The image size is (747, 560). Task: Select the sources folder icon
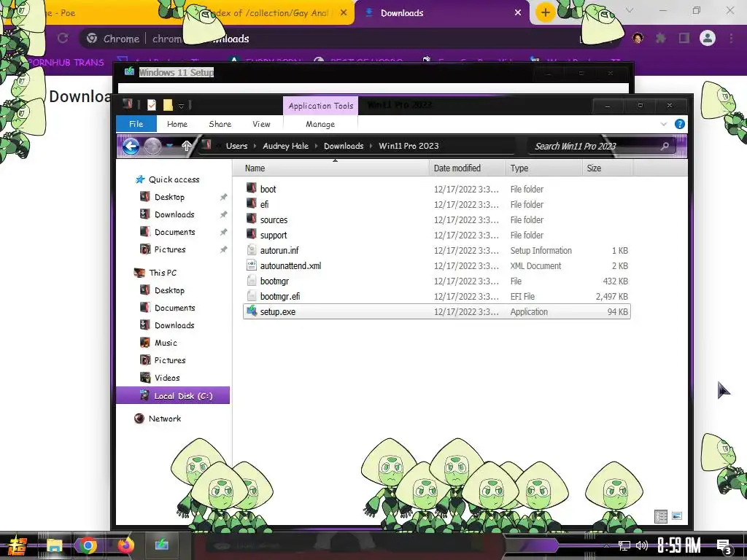point(252,219)
